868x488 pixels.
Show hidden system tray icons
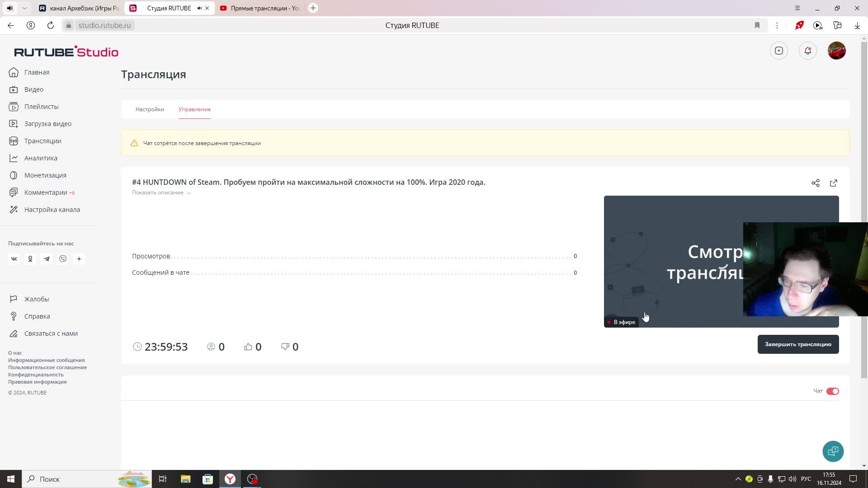(738, 479)
